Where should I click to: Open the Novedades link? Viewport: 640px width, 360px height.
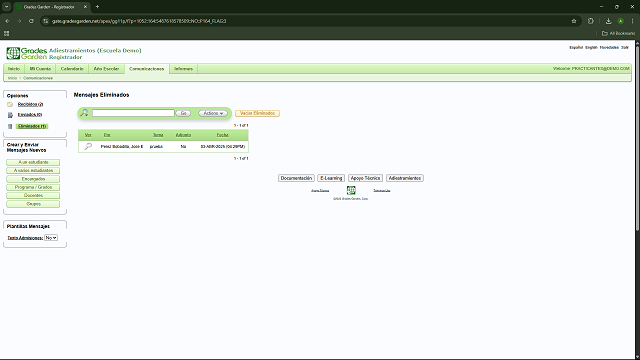[x=609, y=47]
